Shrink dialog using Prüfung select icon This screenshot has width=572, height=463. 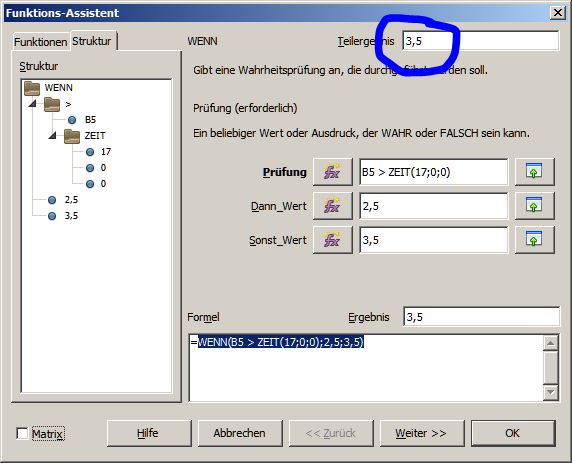(534, 172)
